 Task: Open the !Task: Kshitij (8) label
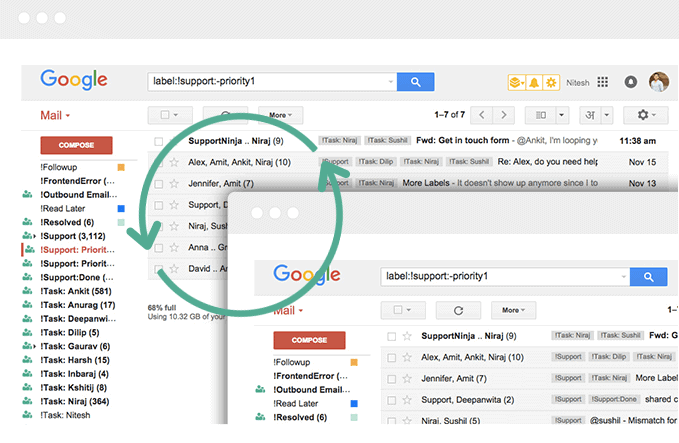(x=74, y=388)
